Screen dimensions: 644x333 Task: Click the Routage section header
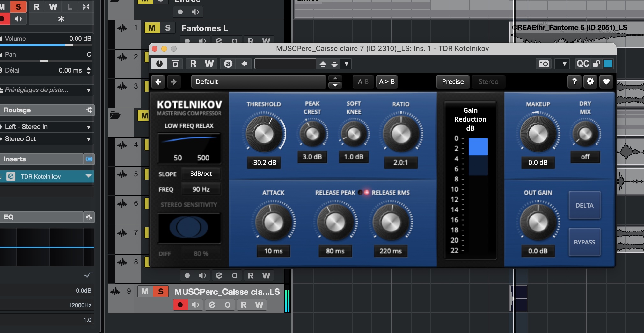tap(41, 110)
